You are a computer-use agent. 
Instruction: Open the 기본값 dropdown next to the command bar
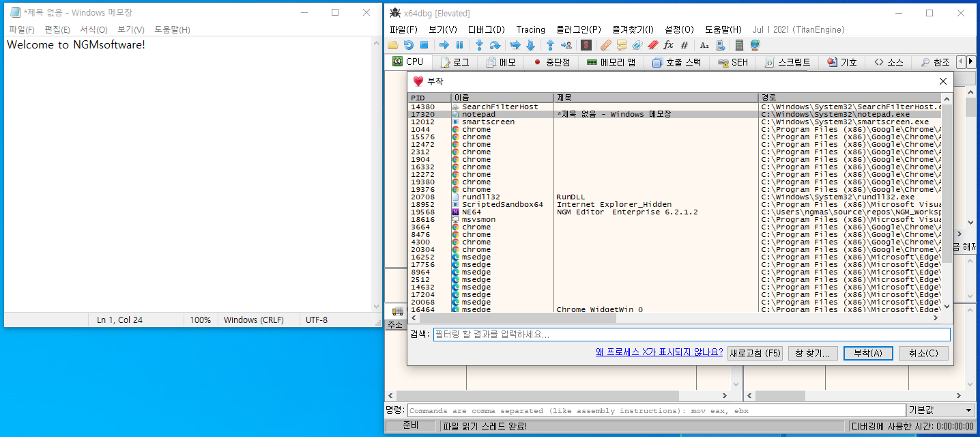(940, 410)
